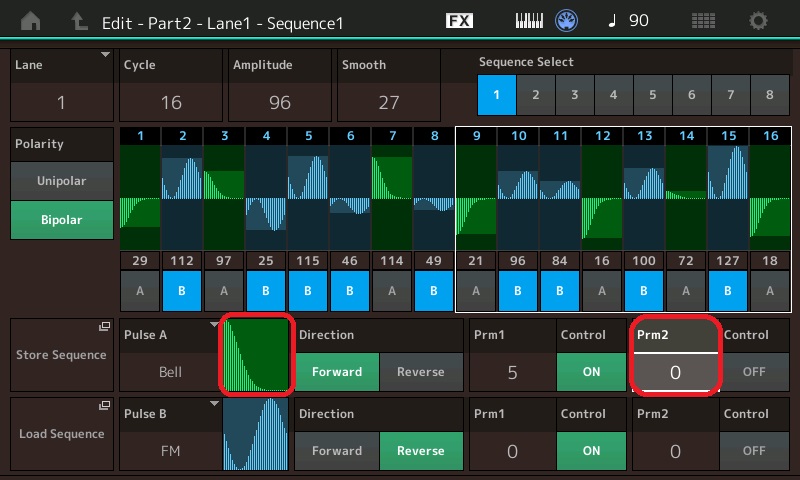Open the FX effect icon
Image resolution: width=800 pixels, height=480 pixels.
(x=459, y=20)
